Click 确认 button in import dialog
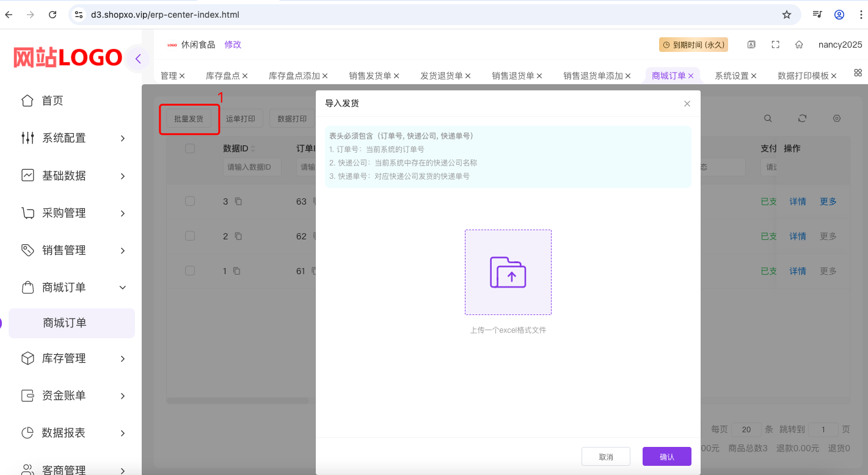This screenshot has width=868, height=475. pos(666,457)
